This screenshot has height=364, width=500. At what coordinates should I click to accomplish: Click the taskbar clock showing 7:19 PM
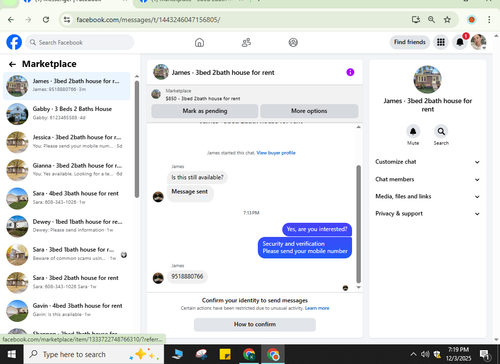[x=458, y=354]
